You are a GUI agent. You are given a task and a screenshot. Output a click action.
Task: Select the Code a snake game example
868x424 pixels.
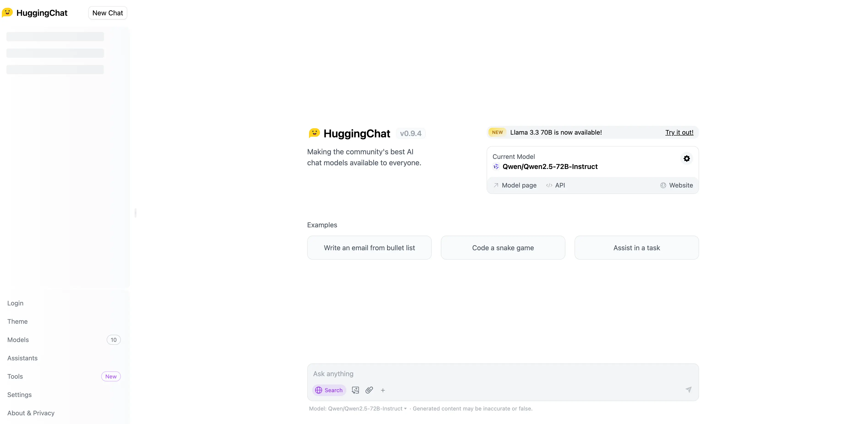pos(502,247)
